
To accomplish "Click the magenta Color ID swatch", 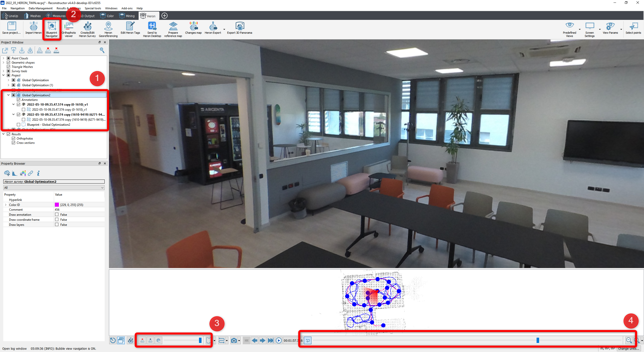I will 57,205.
